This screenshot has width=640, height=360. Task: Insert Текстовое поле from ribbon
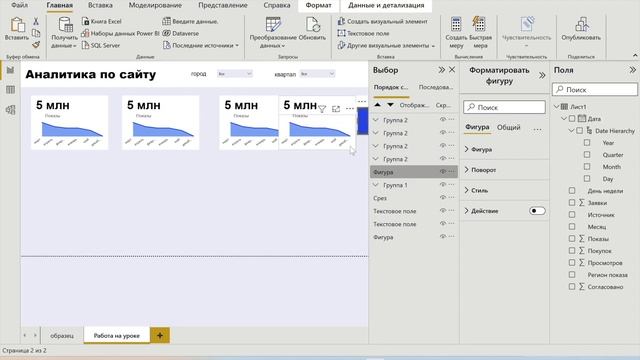tap(363, 33)
